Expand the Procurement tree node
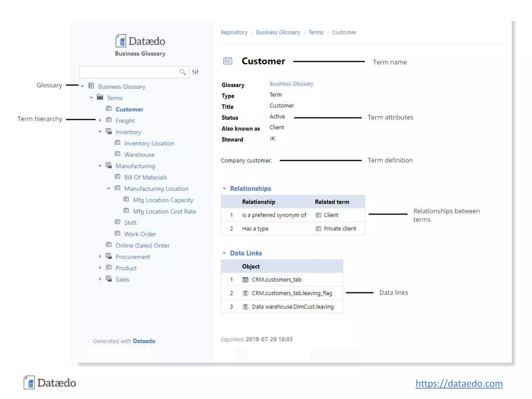 point(100,256)
